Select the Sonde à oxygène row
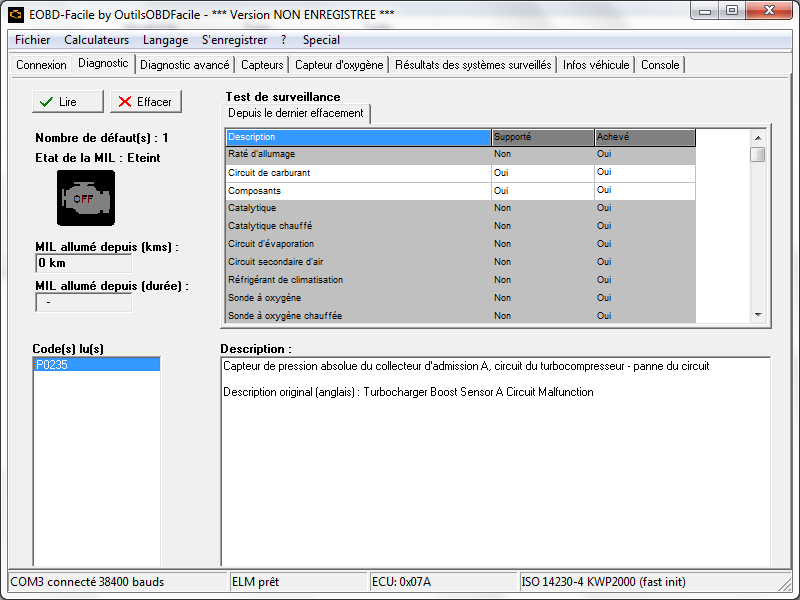This screenshot has height=600, width=800. 460,298
